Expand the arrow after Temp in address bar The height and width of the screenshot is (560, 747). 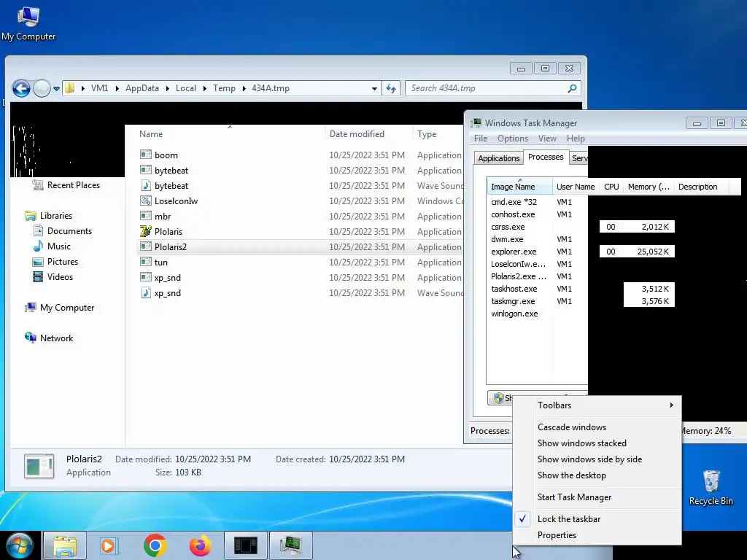244,88
